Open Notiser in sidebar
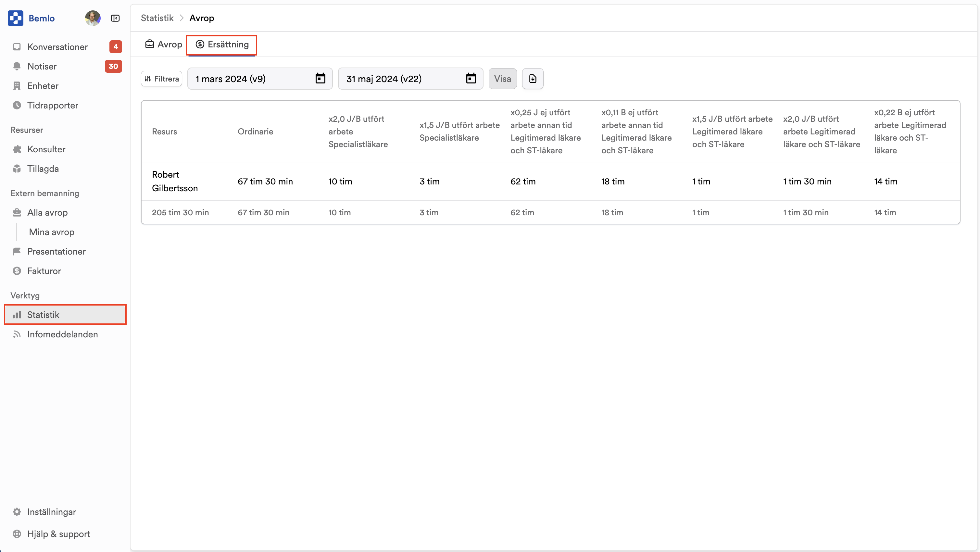This screenshot has width=980, height=552. pyautogui.click(x=65, y=66)
